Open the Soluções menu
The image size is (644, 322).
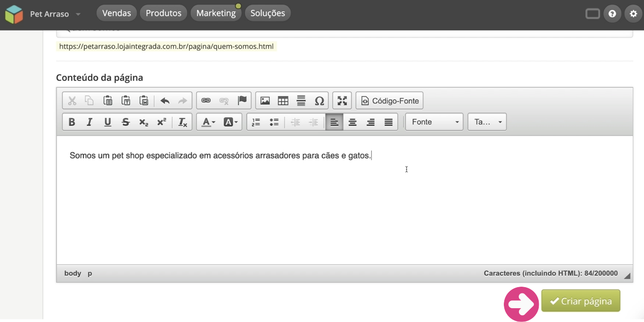click(268, 13)
